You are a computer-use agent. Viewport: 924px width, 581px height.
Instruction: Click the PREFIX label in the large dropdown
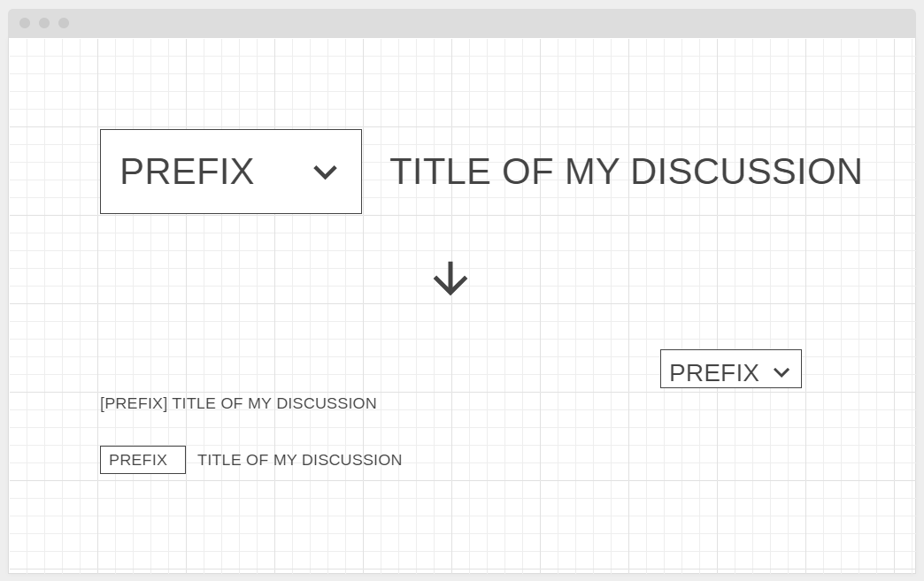[187, 172]
